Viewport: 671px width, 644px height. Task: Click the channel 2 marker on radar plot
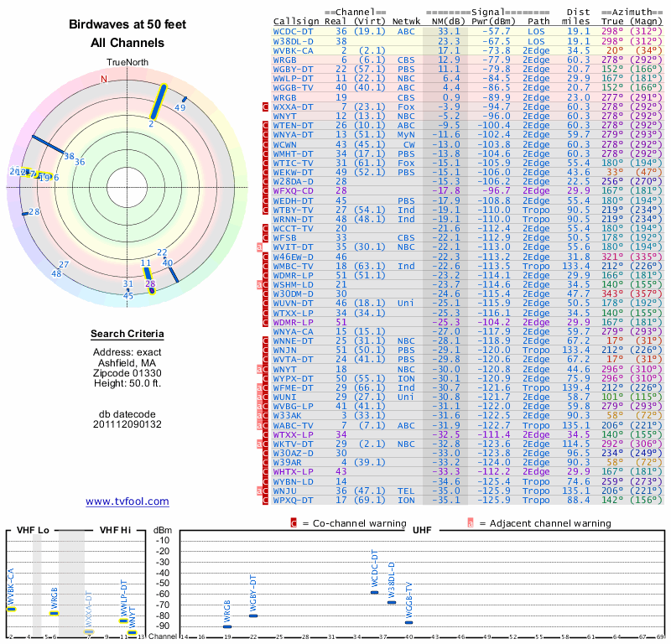tap(150, 123)
